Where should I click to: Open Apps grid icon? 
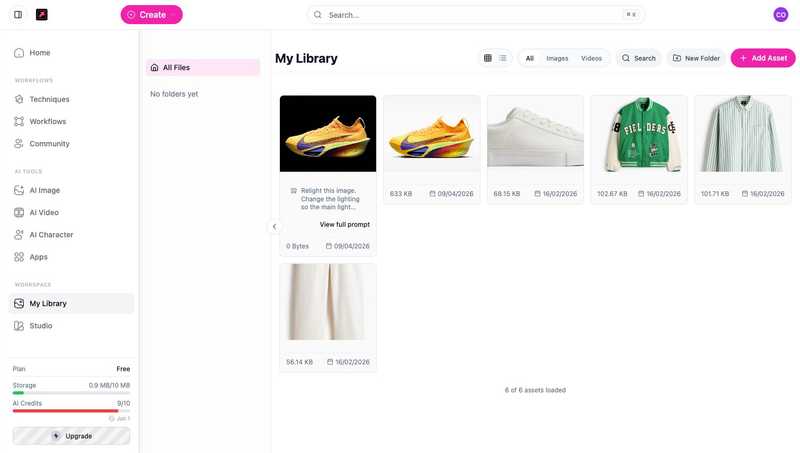tap(19, 257)
